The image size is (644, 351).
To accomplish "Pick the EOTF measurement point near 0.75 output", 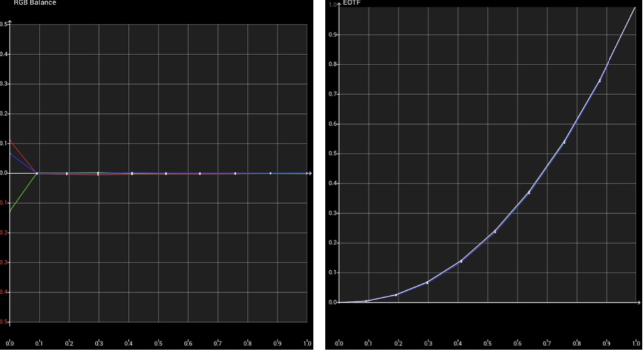I will pyautogui.click(x=600, y=81).
